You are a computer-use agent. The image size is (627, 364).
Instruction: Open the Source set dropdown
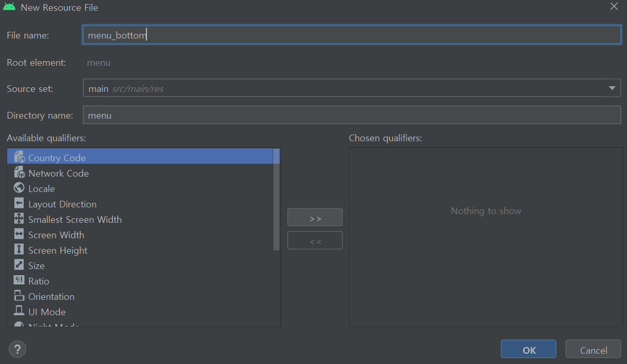tap(352, 88)
